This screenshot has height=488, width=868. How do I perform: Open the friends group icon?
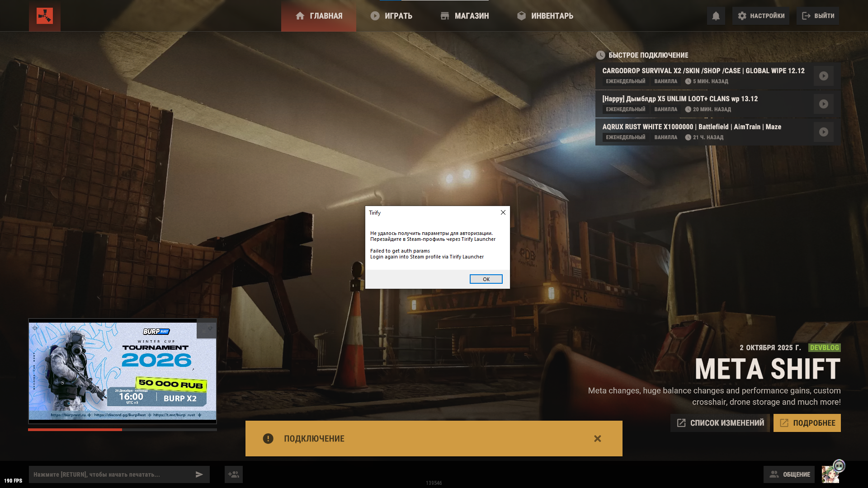pyautogui.click(x=233, y=474)
